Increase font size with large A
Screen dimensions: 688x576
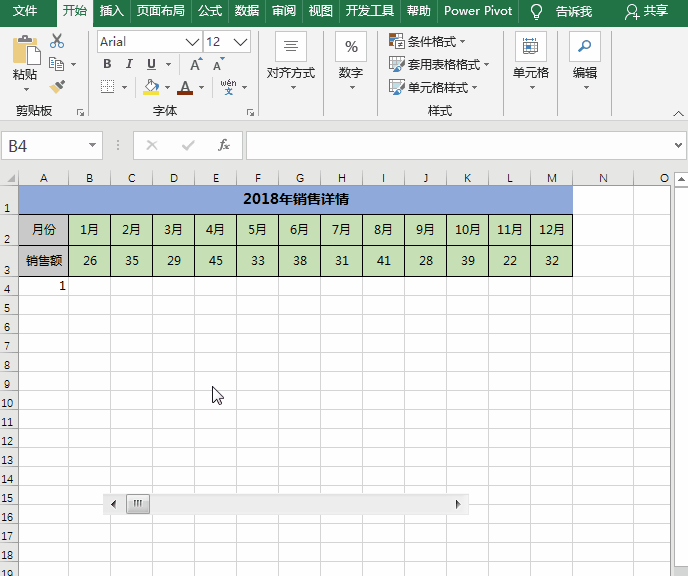tap(196, 64)
